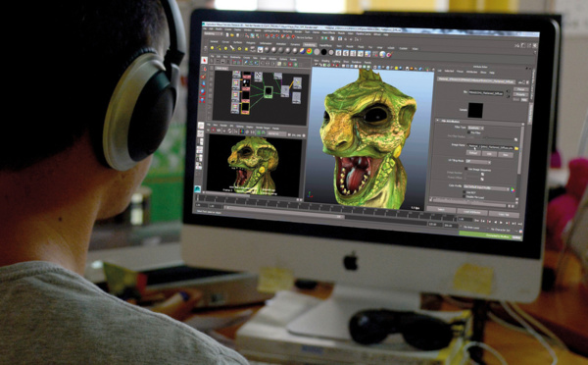Click the Focus button in Attribute Editor

tap(521, 89)
